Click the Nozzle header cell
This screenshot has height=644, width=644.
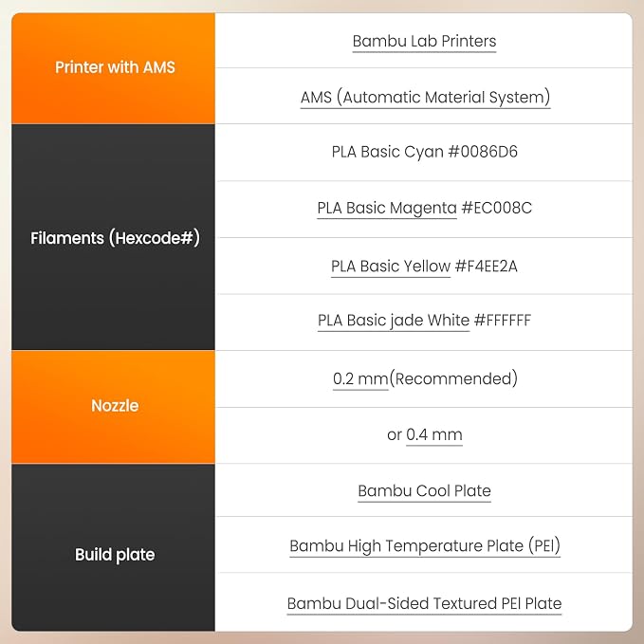click(114, 407)
